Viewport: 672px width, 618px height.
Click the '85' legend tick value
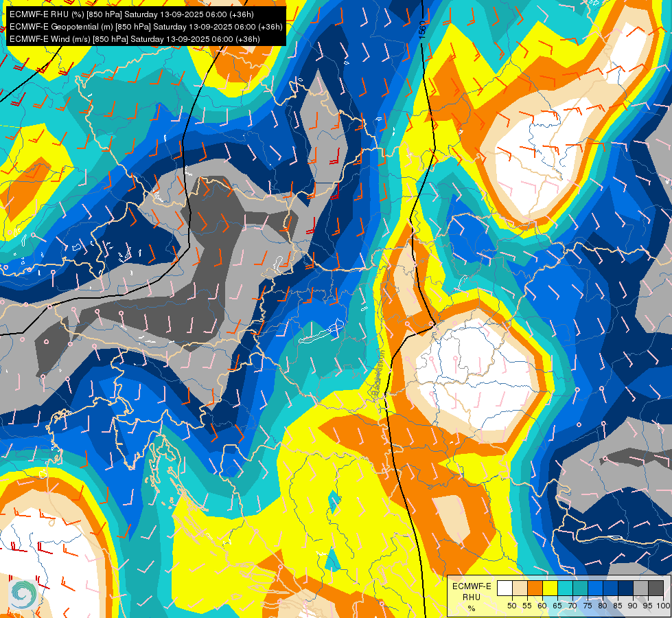[x=618, y=606]
